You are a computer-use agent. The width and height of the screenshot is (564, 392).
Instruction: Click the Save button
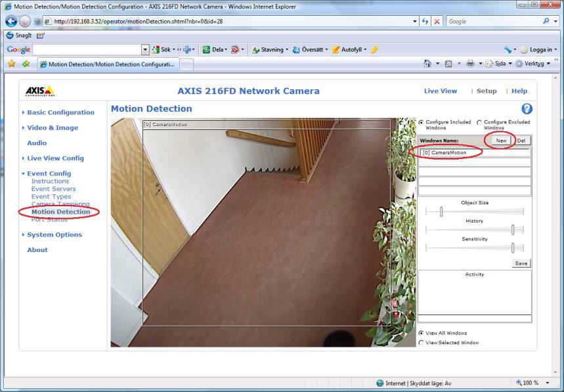[x=521, y=263]
